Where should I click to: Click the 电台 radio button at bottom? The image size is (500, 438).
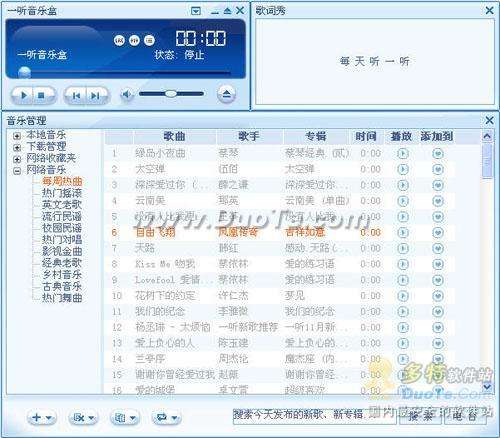pyautogui.click(x=465, y=416)
